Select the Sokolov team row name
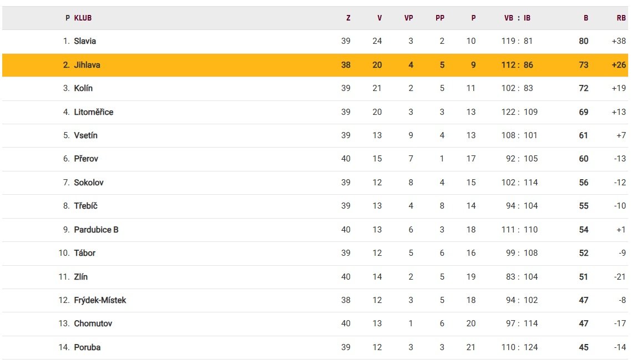Viewport: 637px width, 364px height. click(x=89, y=183)
